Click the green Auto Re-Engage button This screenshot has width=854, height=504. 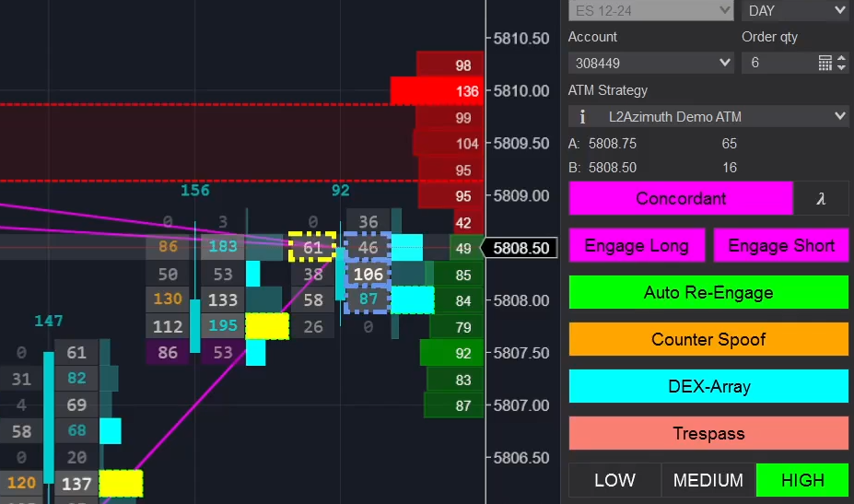tap(708, 293)
